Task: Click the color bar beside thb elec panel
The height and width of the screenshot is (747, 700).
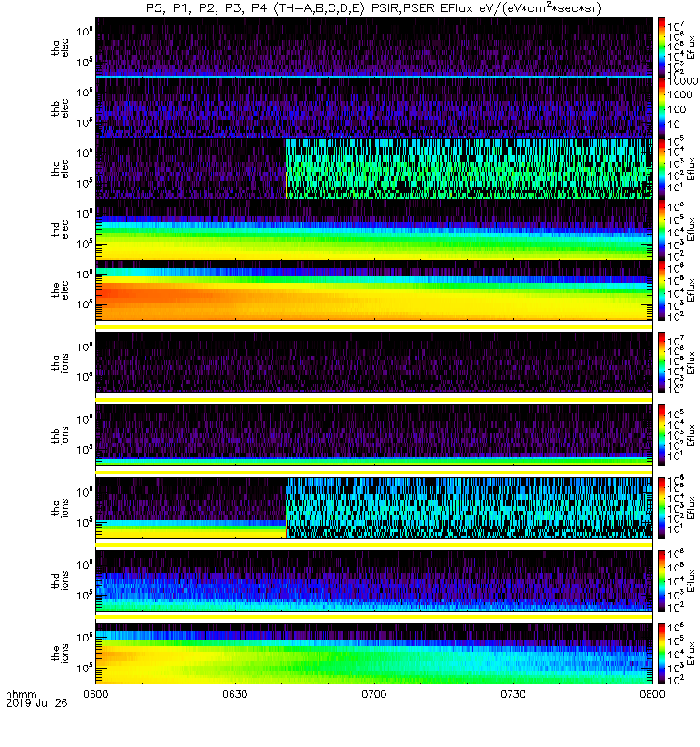Action: [x=662, y=107]
